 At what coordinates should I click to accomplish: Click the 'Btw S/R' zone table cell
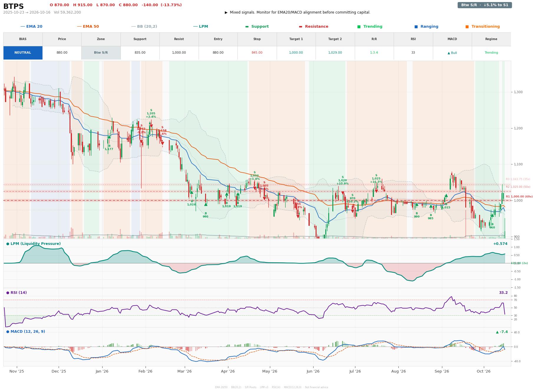[x=101, y=53]
